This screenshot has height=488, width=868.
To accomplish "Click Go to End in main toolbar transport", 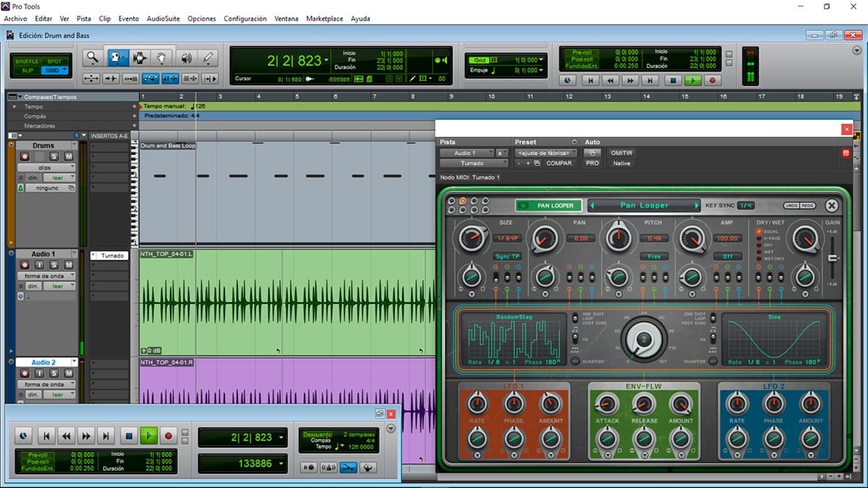I will click(650, 81).
